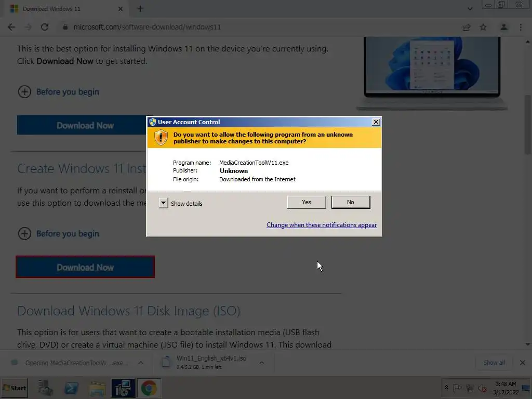Screen dimensions: 532x399
Task: Close the downloads bar
Action: [x=523, y=363]
